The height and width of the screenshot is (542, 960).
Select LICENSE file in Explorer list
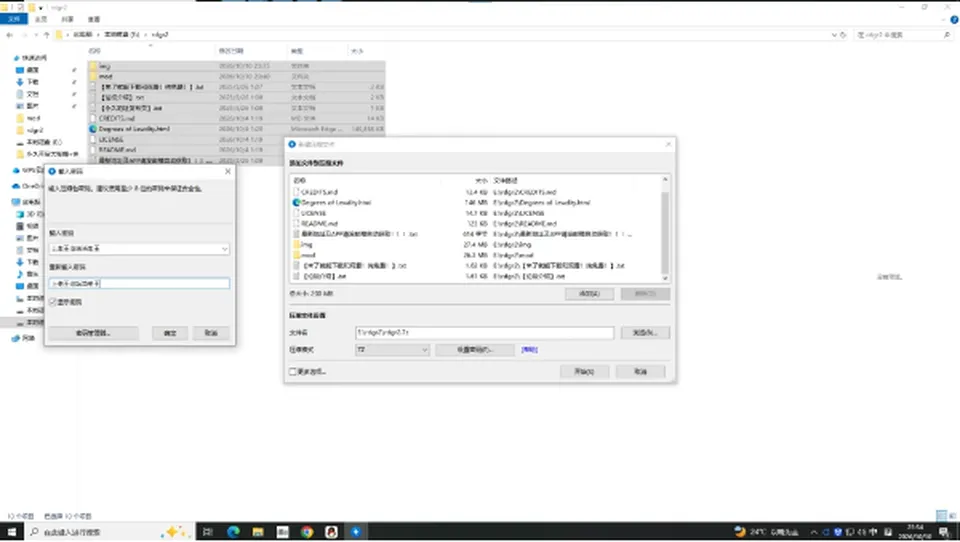111,139
